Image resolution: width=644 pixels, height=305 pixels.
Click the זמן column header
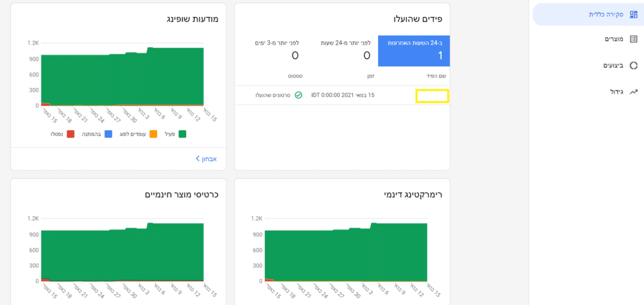(370, 76)
